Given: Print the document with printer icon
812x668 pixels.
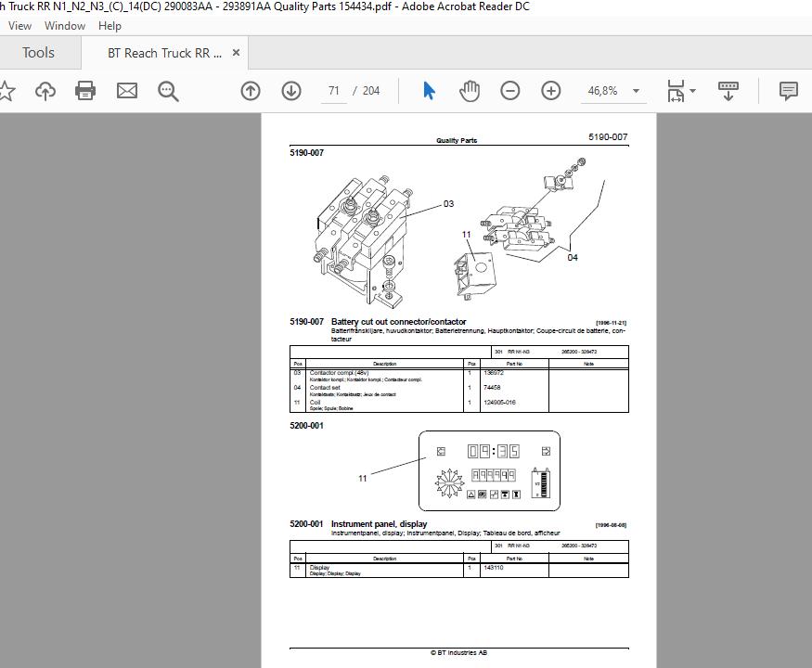Looking at the screenshot, I should 85,91.
